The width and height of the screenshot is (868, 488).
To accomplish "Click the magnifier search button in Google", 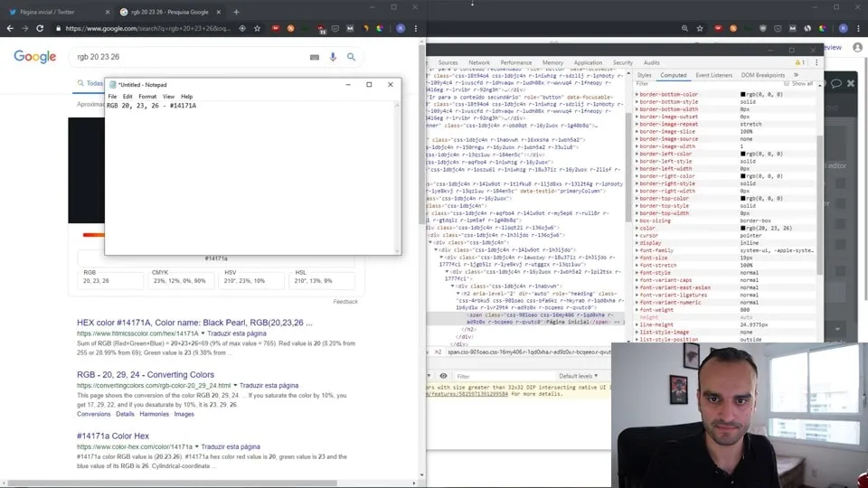I will point(351,56).
